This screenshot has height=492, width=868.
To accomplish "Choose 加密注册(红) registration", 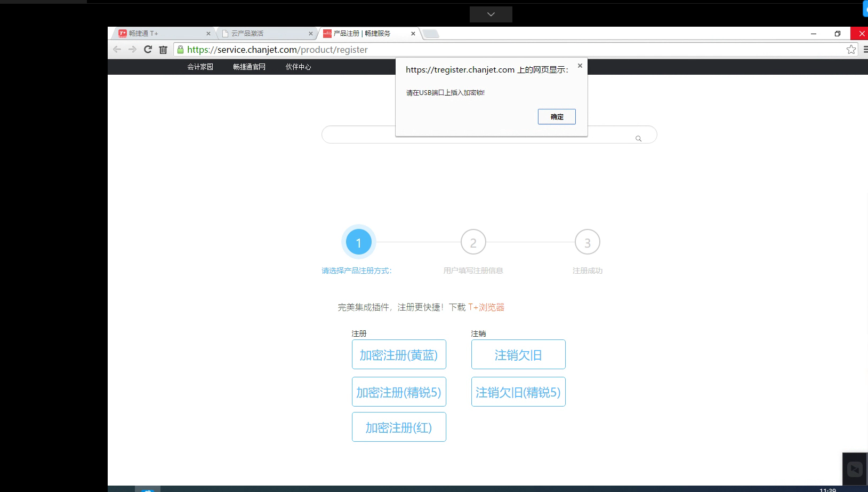I will point(399,427).
